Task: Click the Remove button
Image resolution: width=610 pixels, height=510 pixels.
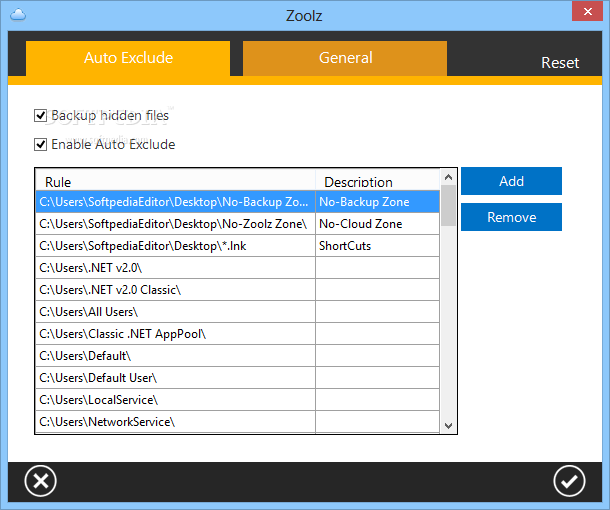Action: (511, 217)
